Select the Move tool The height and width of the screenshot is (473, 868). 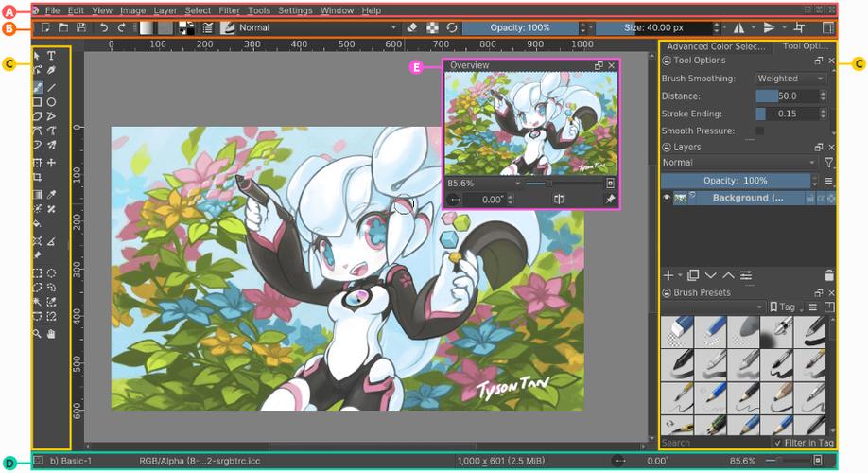51,163
